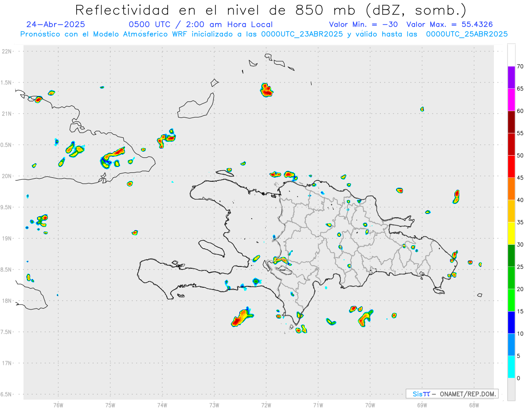The width and height of the screenshot is (532, 411).
Task: Click the longitude label '68W'
Action: (x=474, y=405)
